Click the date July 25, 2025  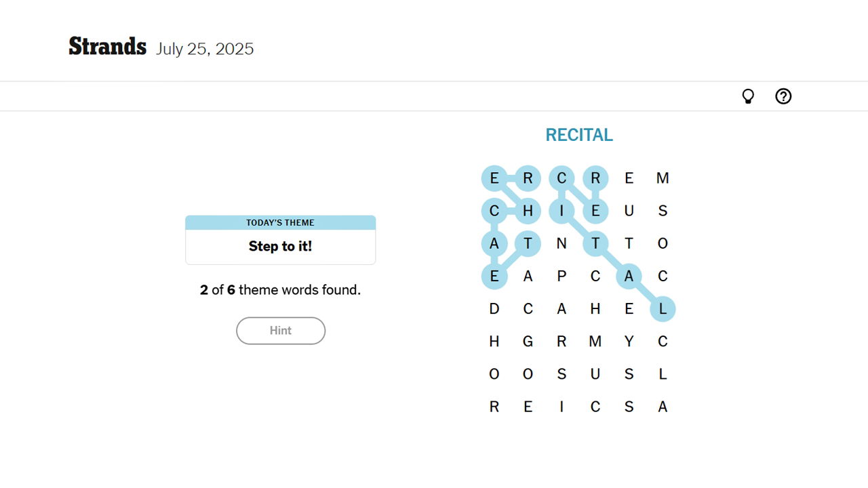[205, 49]
